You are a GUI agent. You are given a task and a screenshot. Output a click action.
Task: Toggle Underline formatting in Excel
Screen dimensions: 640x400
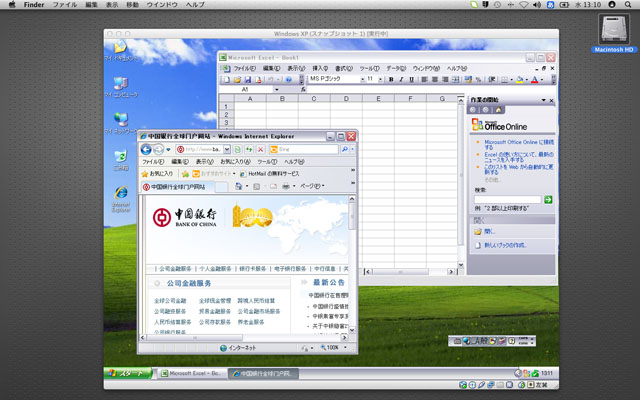coord(411,80)
